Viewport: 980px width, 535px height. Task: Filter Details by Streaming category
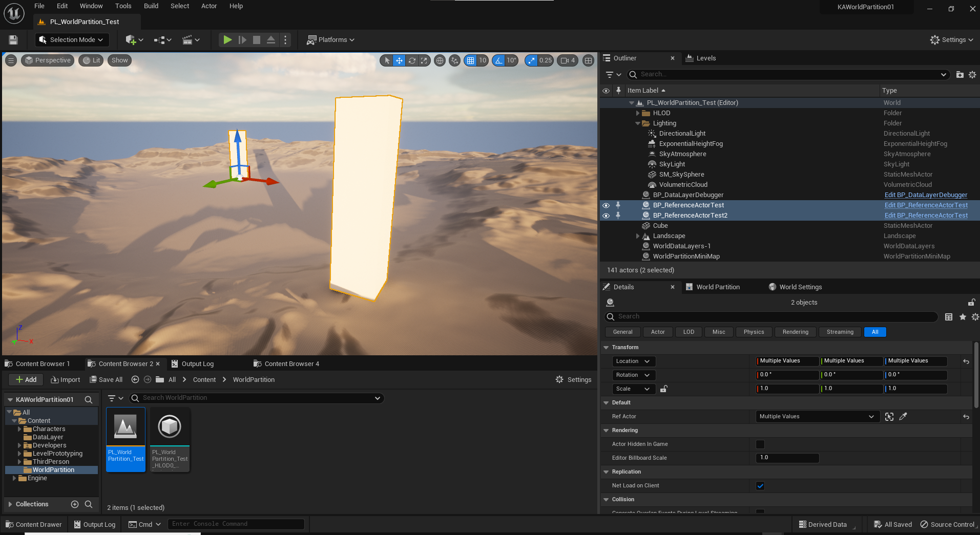pyautogui.click(x=840, y=332)
